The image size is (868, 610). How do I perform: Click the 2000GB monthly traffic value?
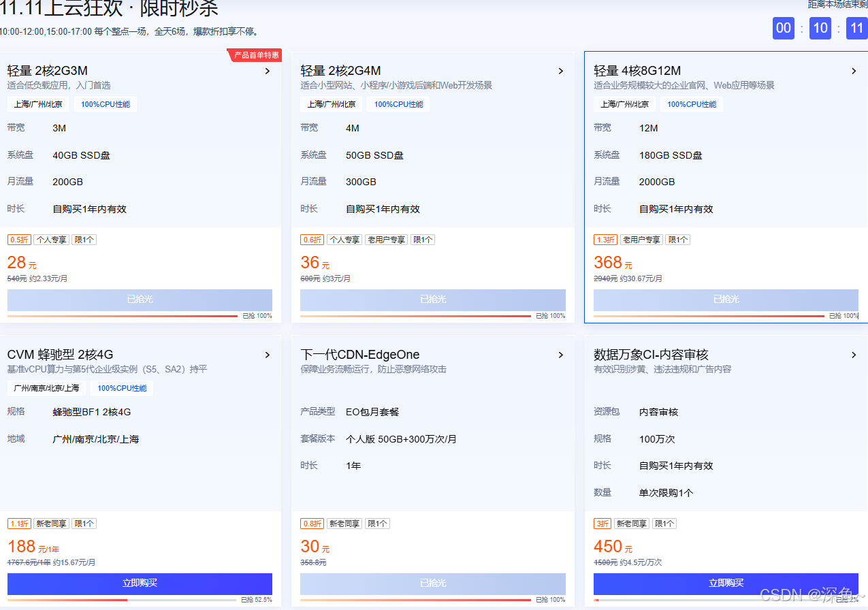pyautogui.click(x=657, y=182)
